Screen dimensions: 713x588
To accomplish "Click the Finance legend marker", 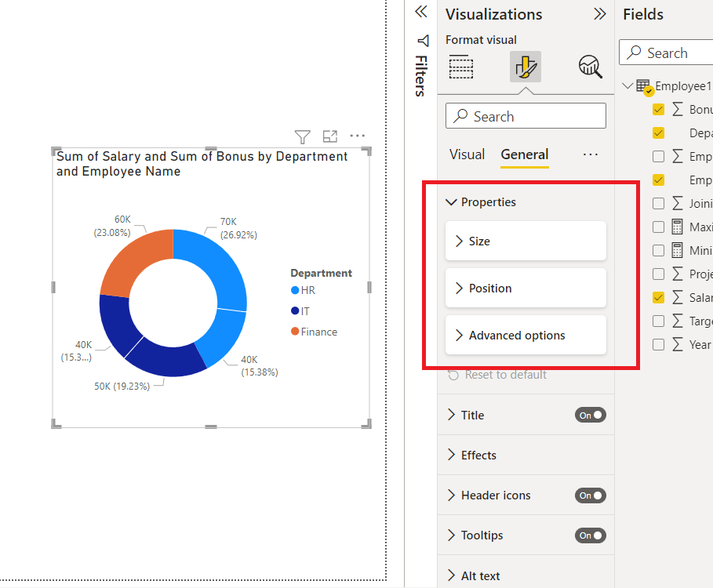I will coord(295,332).
